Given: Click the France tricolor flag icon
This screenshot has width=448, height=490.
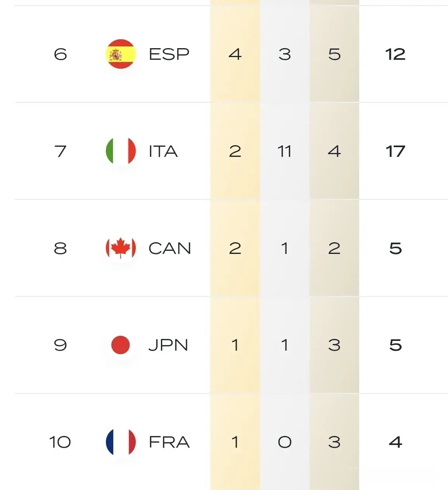Looking at the screenshot, I should click(x=121, y=442).
